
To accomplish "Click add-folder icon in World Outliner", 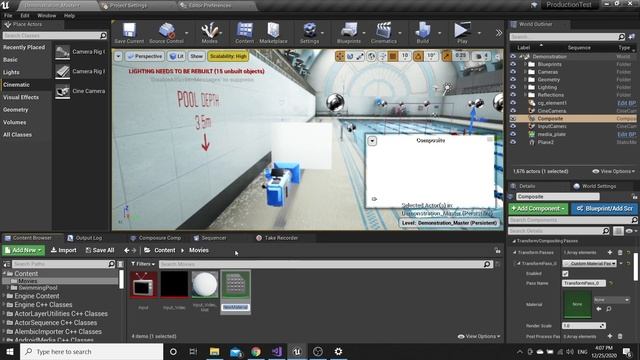I will [x=632, y=37].
